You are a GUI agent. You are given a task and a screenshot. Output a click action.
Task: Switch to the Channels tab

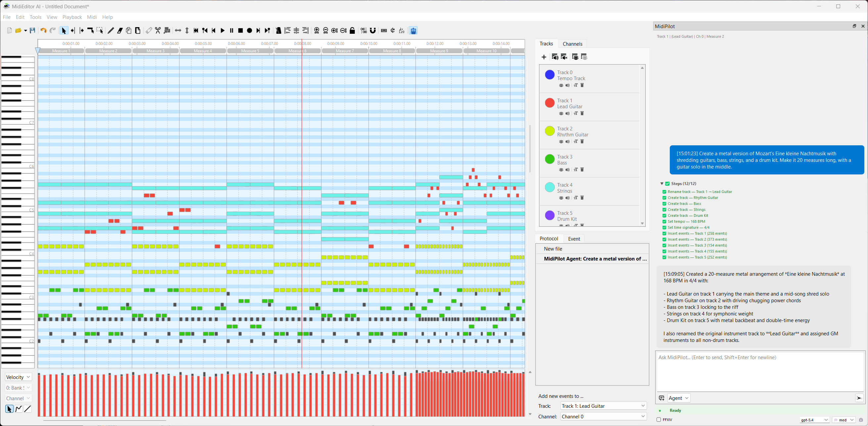(572, 43)
